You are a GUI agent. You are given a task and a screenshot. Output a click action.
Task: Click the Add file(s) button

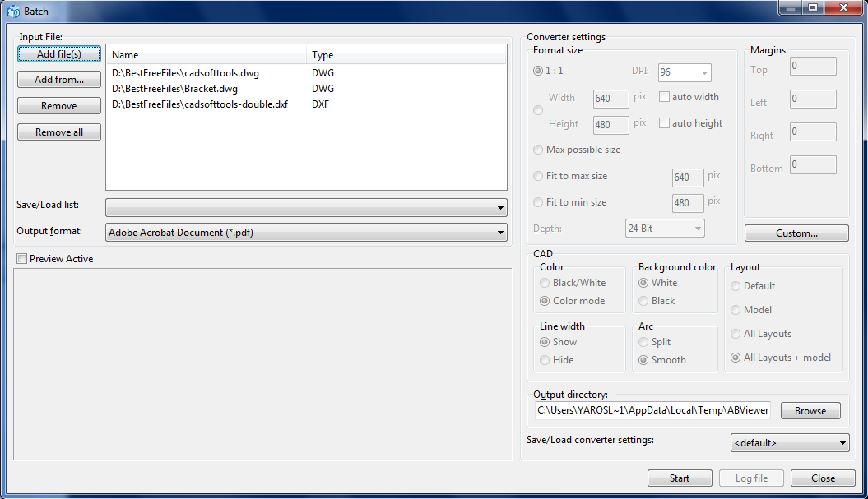[x=59, y=53]
